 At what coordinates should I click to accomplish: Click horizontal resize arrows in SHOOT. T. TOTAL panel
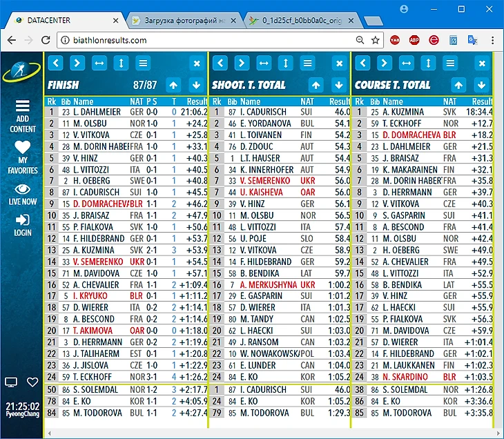[x=263, y=64]
